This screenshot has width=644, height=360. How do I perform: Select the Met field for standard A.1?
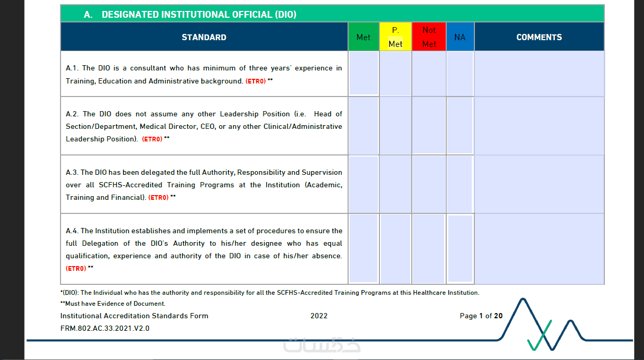click(x=364, y=74)
